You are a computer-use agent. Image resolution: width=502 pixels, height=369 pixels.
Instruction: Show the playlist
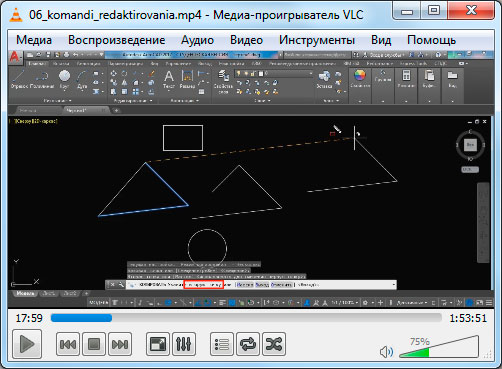click(x=222, y=344)
